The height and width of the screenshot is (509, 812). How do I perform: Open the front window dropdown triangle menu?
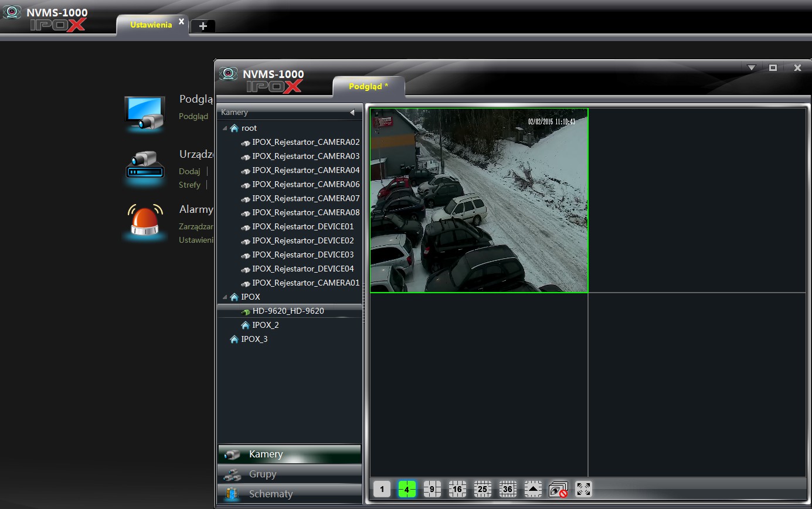[x=752, y=68]
